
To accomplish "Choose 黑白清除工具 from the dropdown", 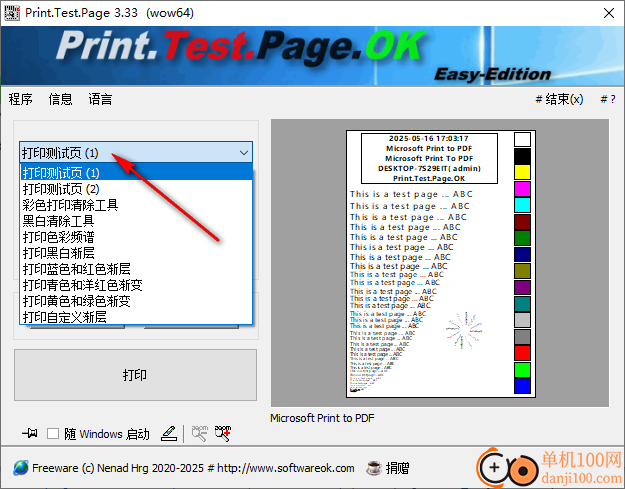I will coord(136,221).
